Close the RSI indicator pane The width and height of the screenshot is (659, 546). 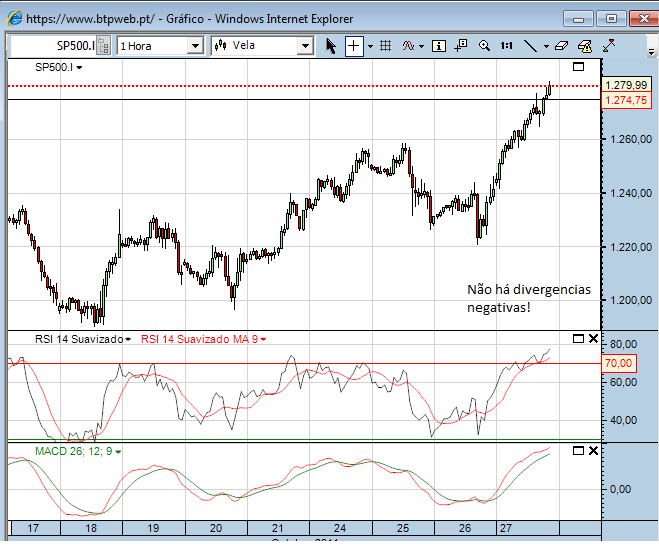(593, 338)
